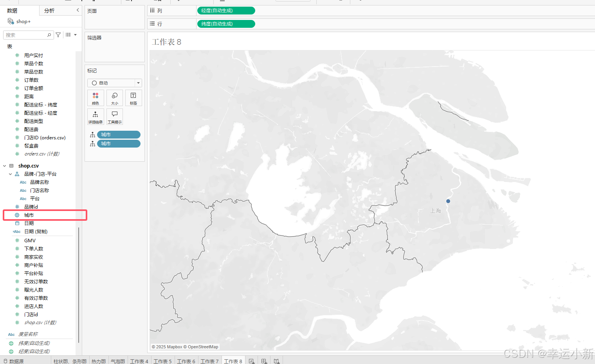Open the 工作表 5 sheet tab
This screenshot has width=595, height=364.
[163, 361]
